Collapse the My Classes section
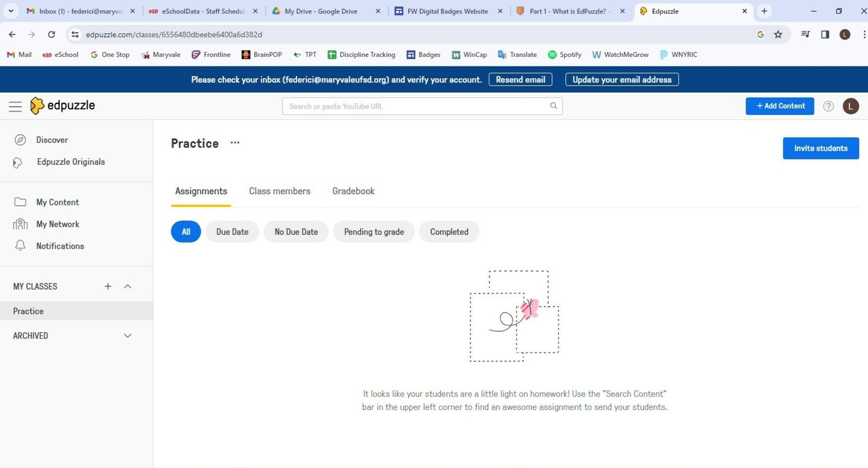 [x=128, y=286]
